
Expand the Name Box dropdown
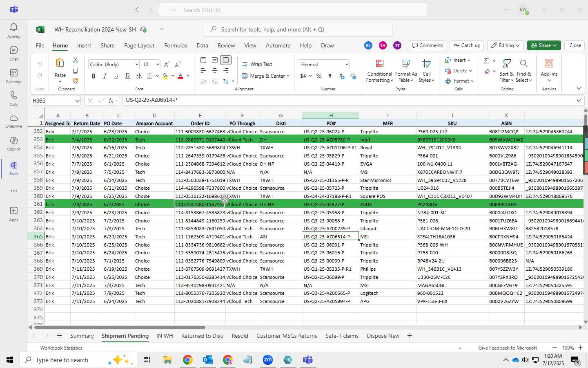click(77, 101)
